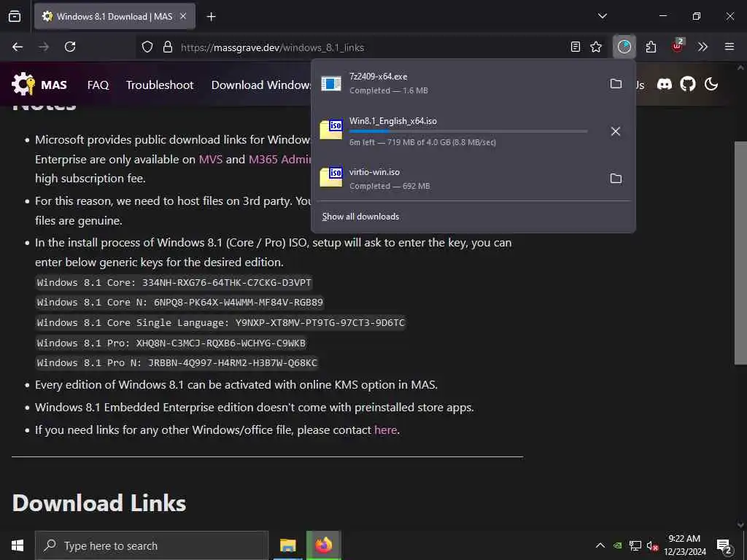Show hidden system tray icons

(600, 545)
